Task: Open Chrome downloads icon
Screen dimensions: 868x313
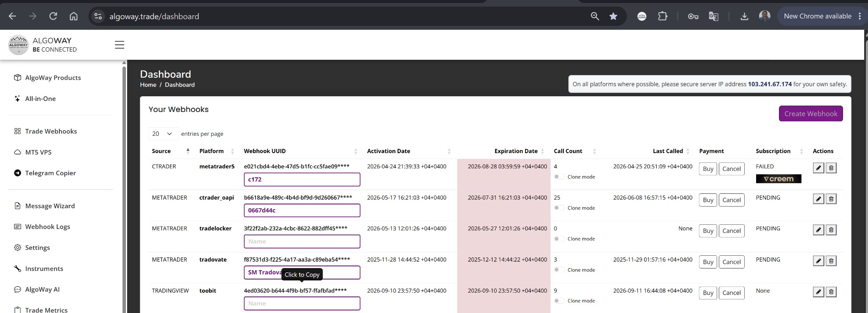Action: click(744, 16)
